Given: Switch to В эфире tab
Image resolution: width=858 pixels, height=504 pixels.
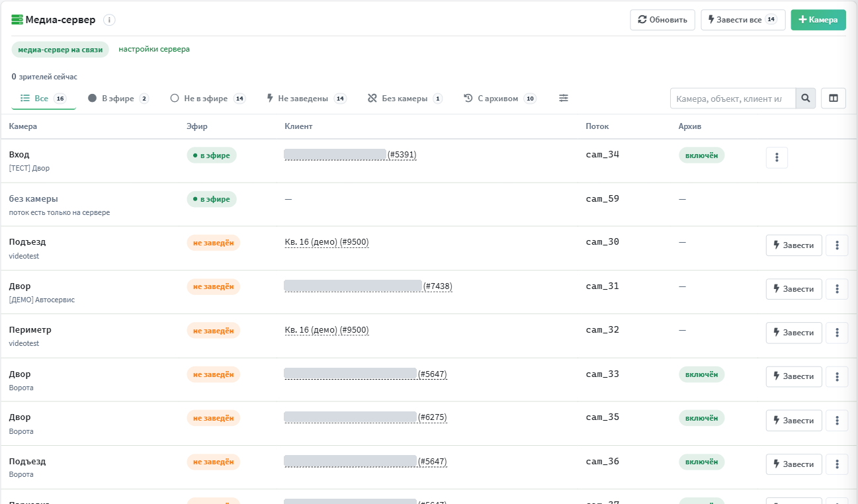Looking at the screenshot, I should click(118, 99).
